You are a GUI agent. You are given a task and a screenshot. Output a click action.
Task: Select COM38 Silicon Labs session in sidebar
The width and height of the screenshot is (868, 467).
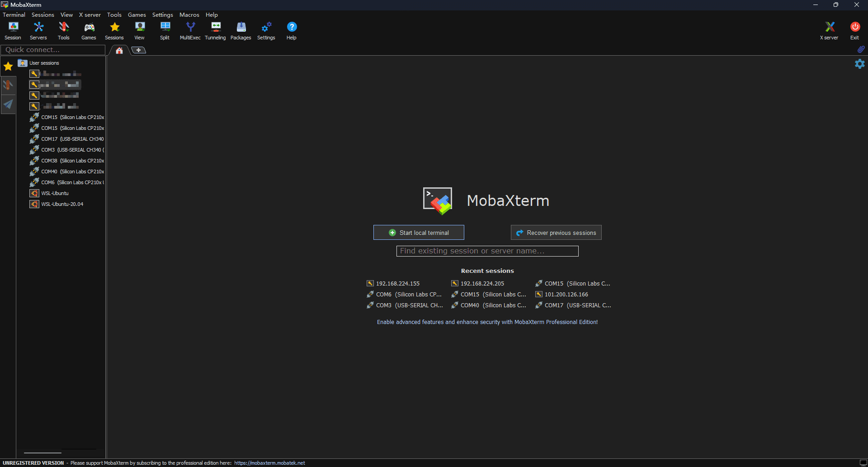coord(67,161)
